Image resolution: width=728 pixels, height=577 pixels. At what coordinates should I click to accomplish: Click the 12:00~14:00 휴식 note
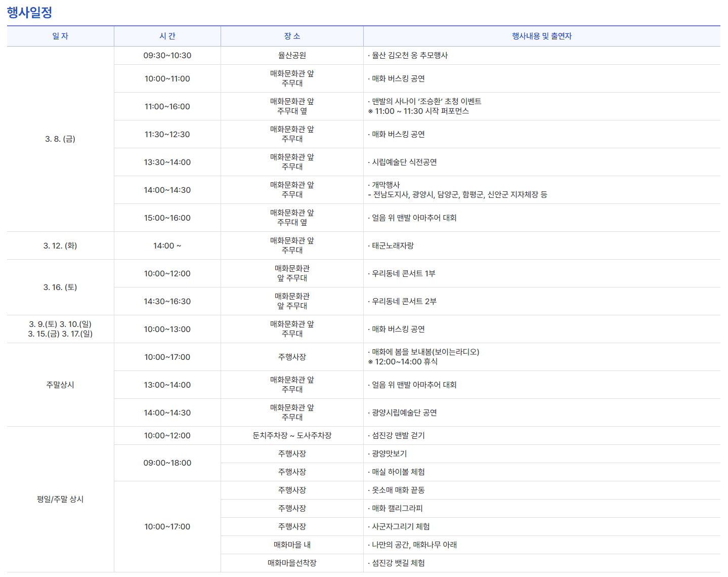(403, 362)
